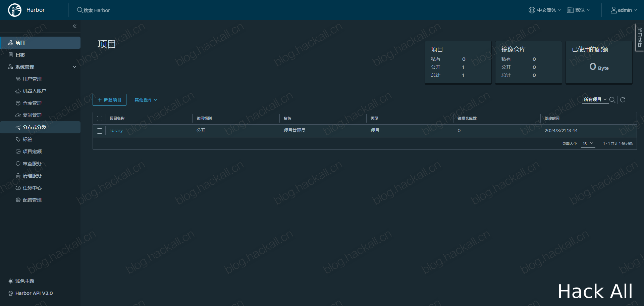Click the 清理服务 trash icon

click(x=18, y=176)
